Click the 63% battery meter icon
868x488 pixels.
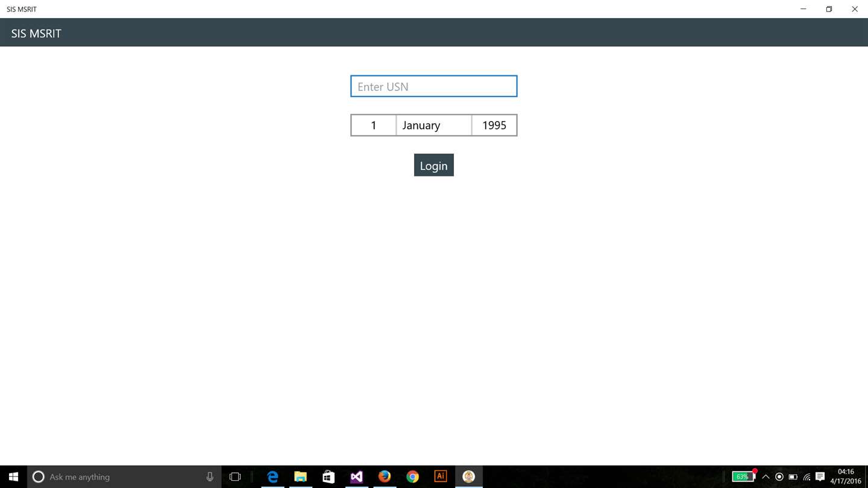coord(743,477)
